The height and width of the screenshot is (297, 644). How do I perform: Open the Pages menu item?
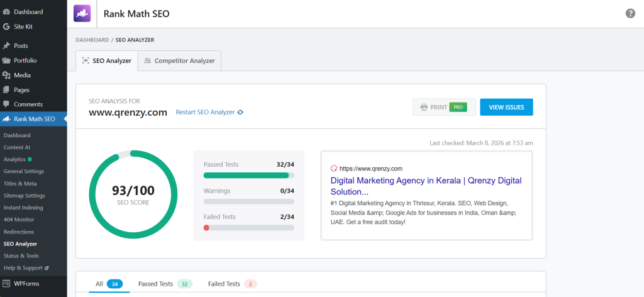[x=22, y=90]
